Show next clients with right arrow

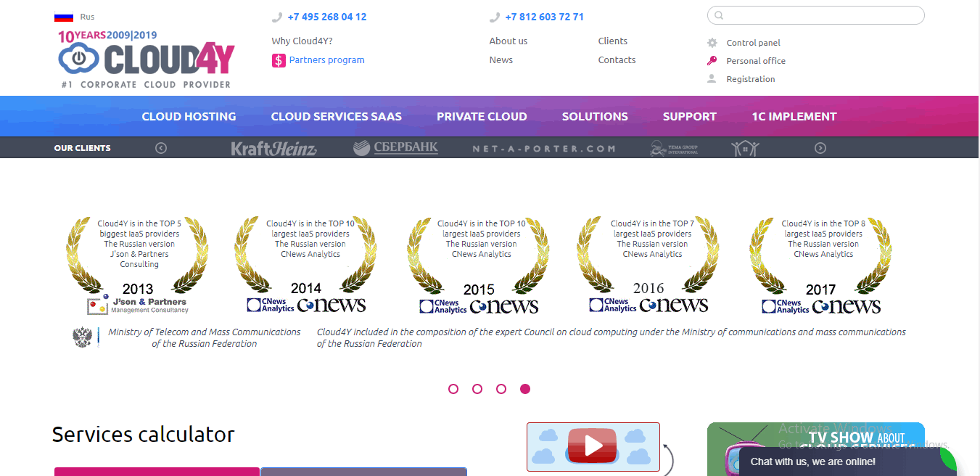pos(820,148)
